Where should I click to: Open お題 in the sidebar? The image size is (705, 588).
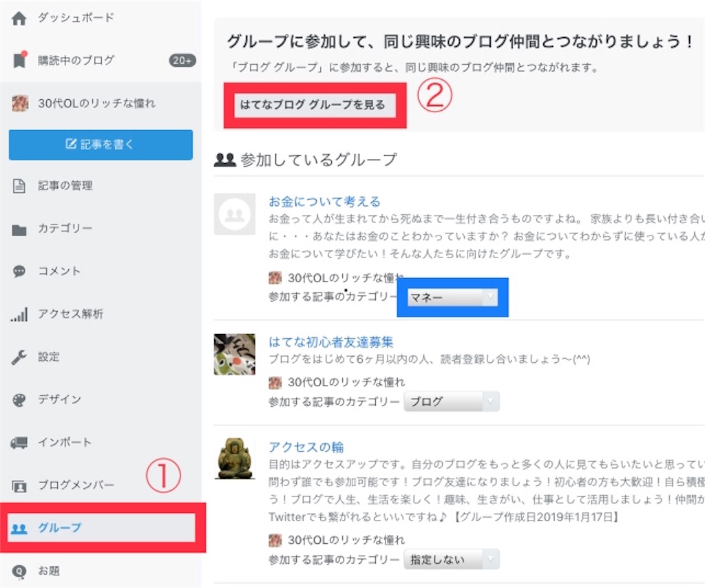[x=49, y=571]
